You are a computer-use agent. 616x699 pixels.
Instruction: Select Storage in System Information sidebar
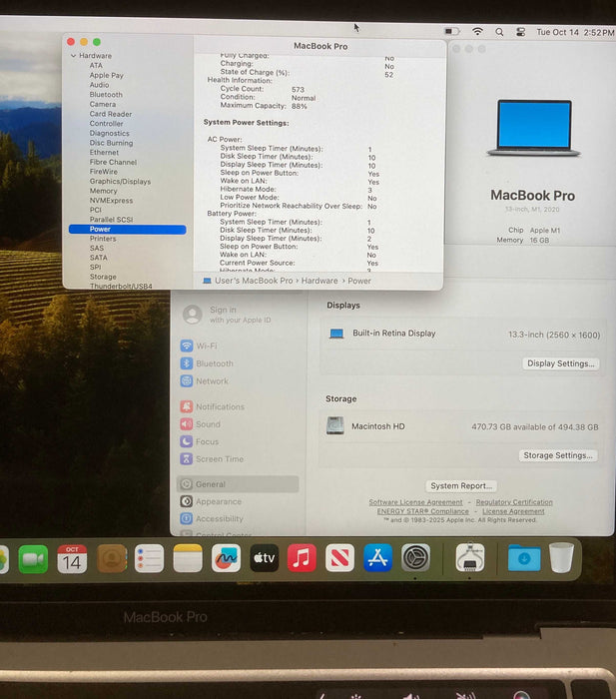click(x=103, y=277)
